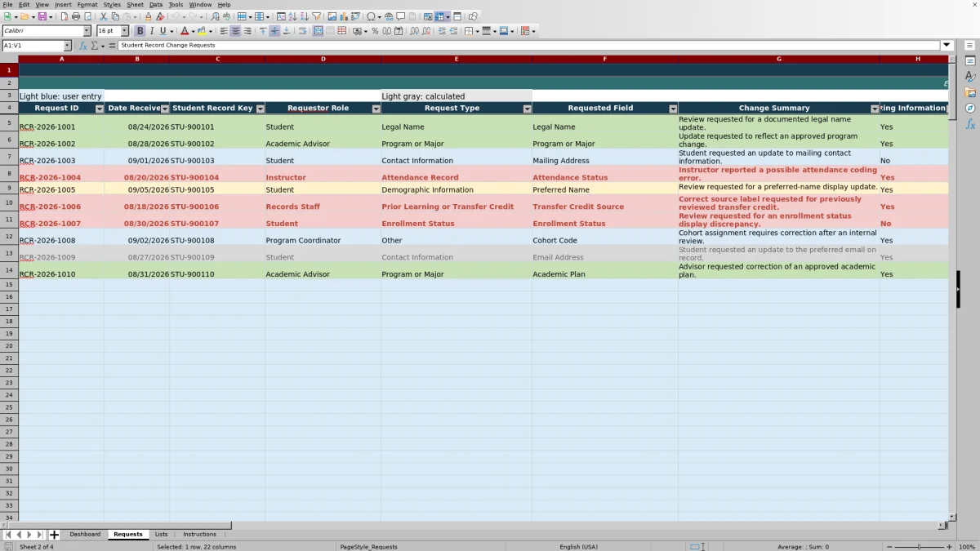Click the Insert Chart icon

(x=343, y=16)
